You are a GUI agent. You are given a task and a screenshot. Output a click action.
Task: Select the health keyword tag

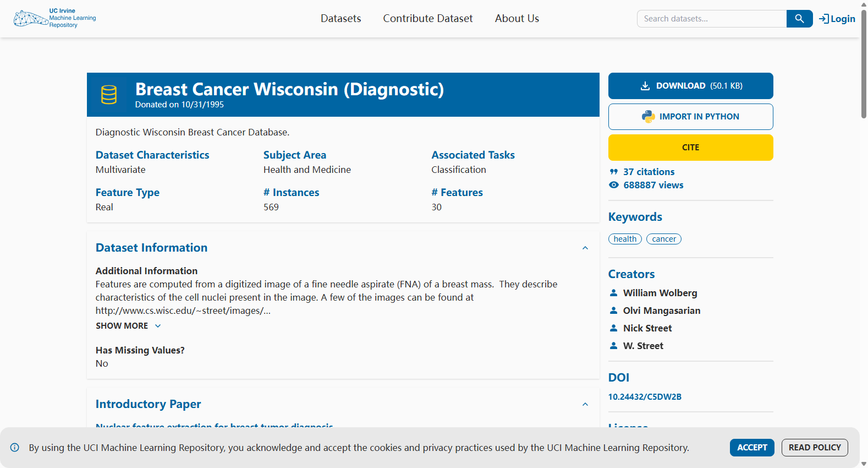(625, 239)
